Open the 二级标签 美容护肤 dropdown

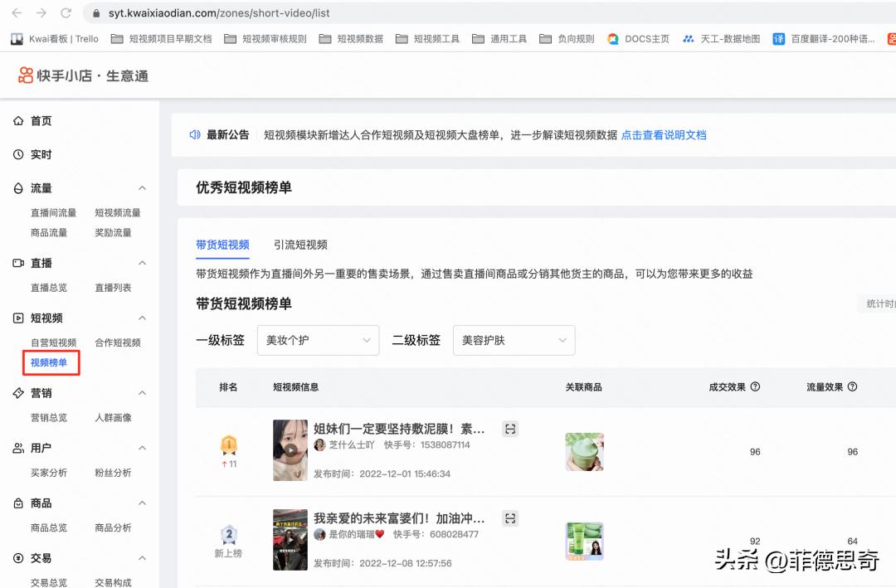(x=514, y=340)
